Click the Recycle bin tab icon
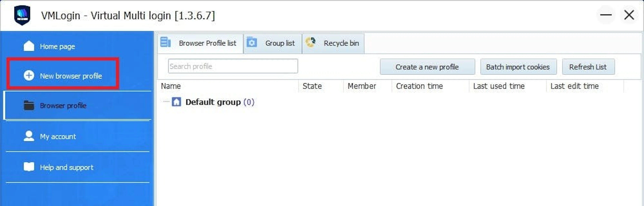 click(310, 42)
